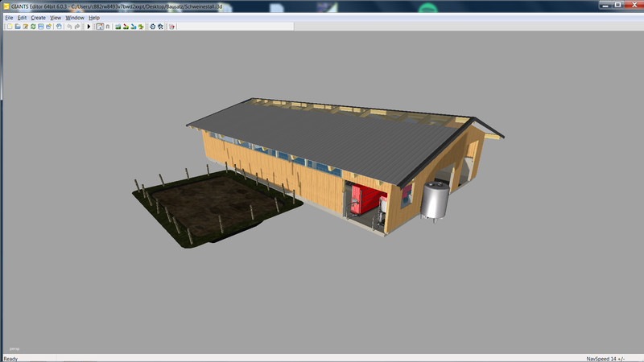
Task: Toggle the magnet snap button
Action: [x=108, y=27]
